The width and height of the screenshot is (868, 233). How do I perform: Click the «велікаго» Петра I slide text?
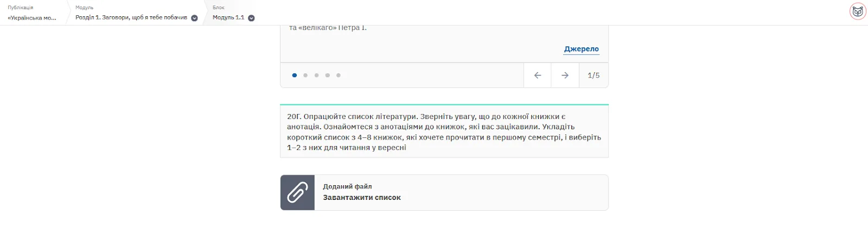pos(328,28)
